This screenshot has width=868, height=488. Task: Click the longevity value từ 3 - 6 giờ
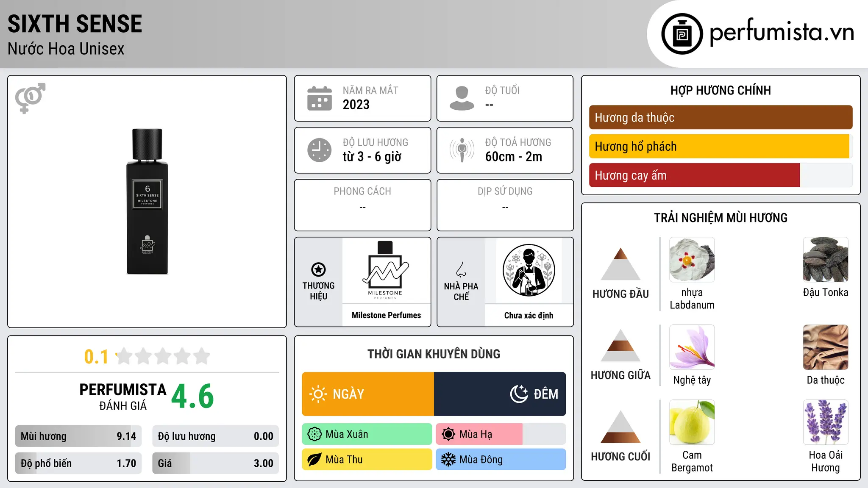coord(372,157)
